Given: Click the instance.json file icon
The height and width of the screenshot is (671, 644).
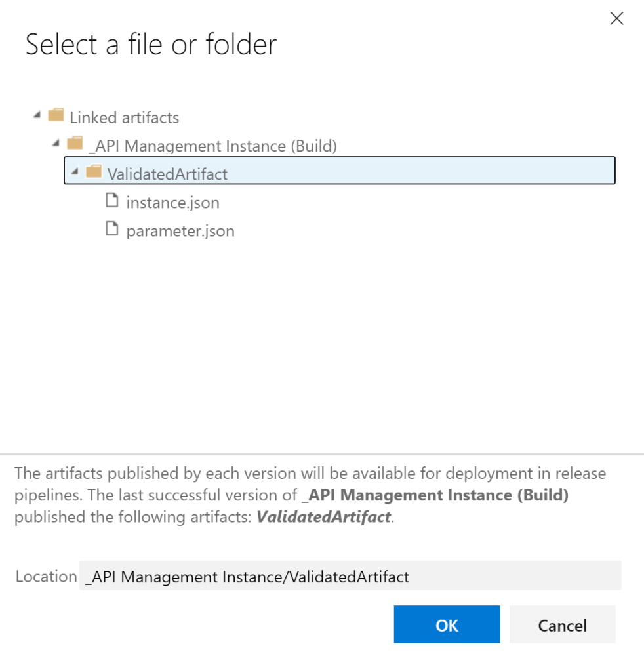Looking at the screenshot, I should [113, 201].
